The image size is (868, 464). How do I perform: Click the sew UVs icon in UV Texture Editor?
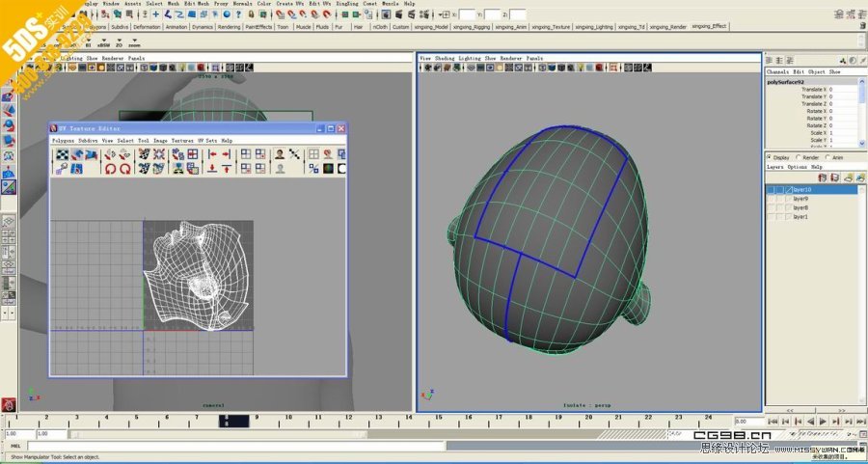[145, 168]
